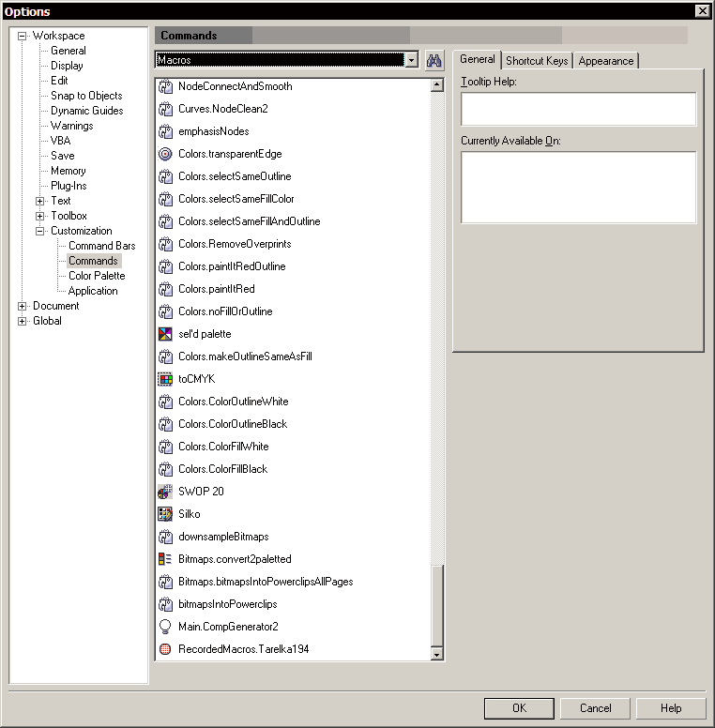Click the RecordedMacros.Tarelka194 red circle icon
The image size is (715, 728).
coord(165,649)
